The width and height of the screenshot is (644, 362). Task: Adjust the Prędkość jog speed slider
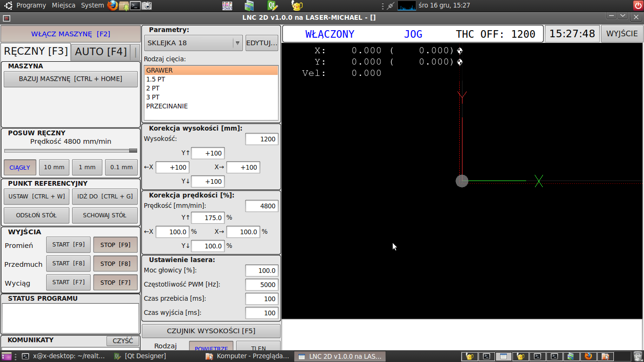71,151
